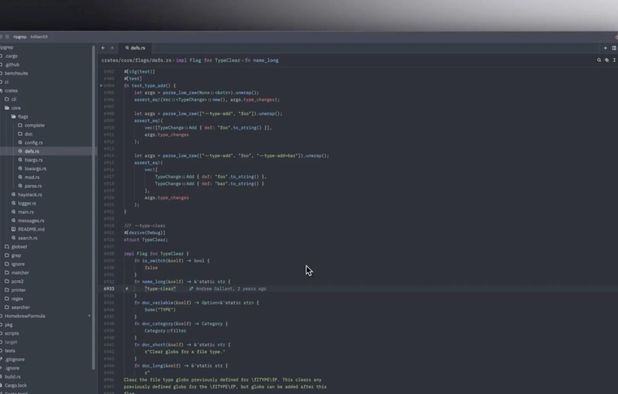Expand the complete folder under flags
This screenshot has width=618, height=394.
tap(34, 125)
